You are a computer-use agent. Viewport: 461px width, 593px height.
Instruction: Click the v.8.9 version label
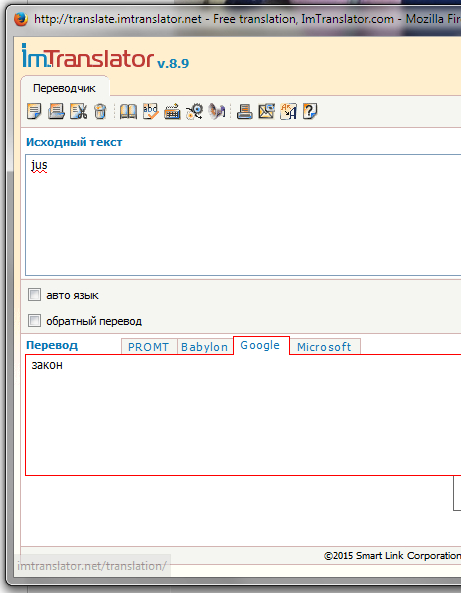[173, 63]
